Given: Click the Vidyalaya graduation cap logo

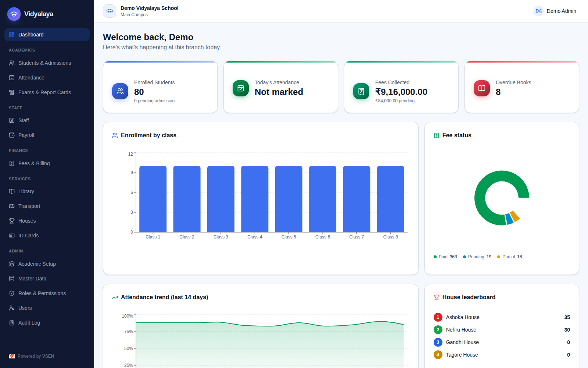Looking at the screenshot, I should tap(14, 14).
